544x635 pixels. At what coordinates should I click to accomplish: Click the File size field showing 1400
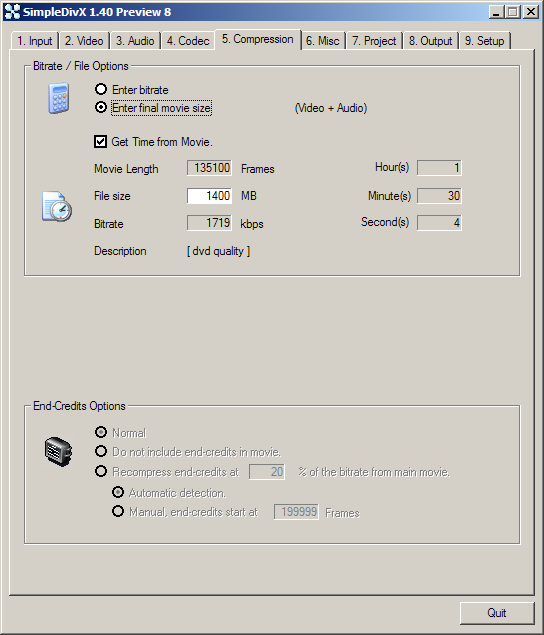tap(209, 196)
